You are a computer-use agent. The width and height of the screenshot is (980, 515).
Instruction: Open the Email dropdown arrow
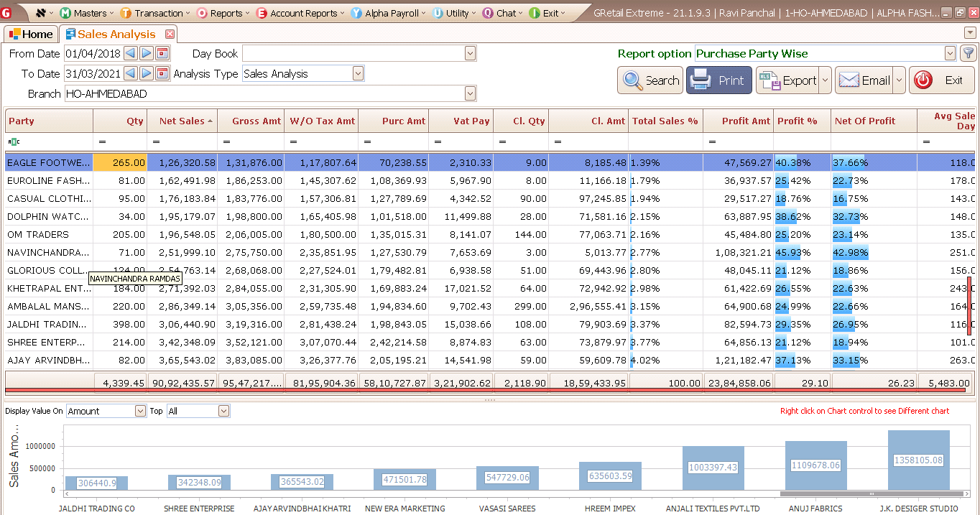click(x=899, y=80)
